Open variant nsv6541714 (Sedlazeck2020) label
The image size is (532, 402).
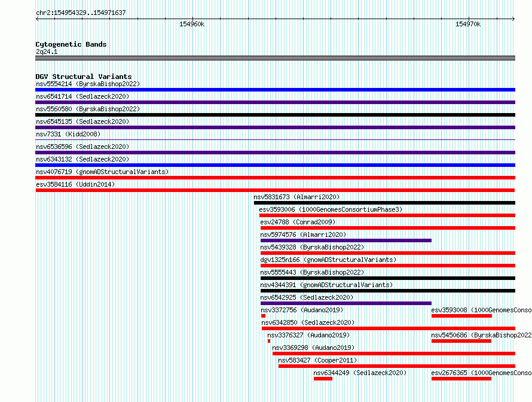(82, 96)
